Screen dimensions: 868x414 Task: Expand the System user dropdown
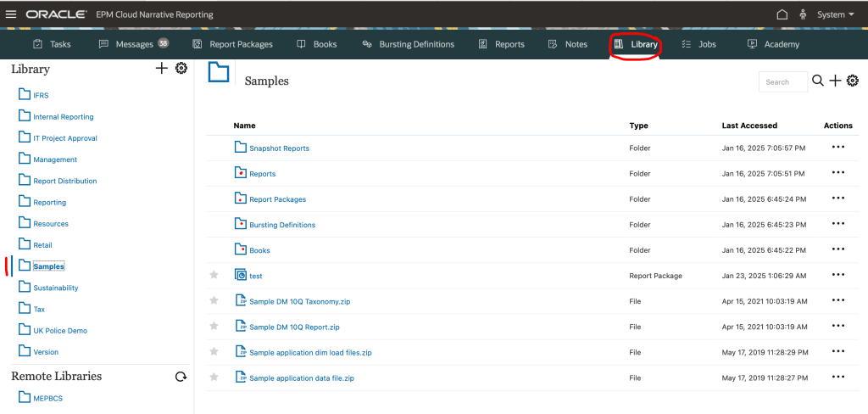[x=835, y=14]
